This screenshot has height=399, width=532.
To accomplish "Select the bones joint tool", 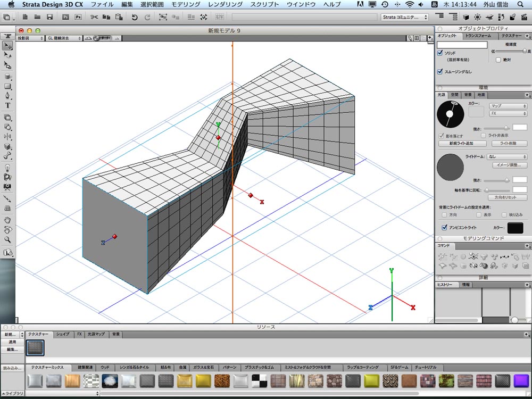I will point(7,156).
